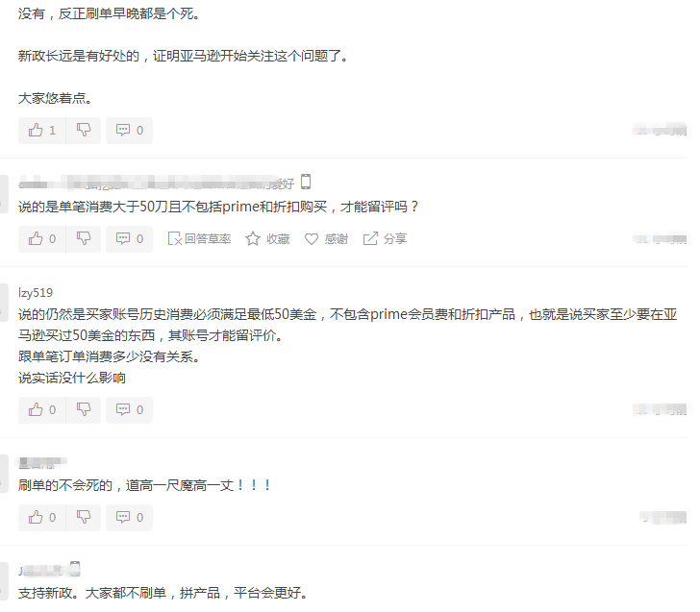
Task: Upvote the 道高一尺魔高一丈 answer
Action: click(42, 518)
